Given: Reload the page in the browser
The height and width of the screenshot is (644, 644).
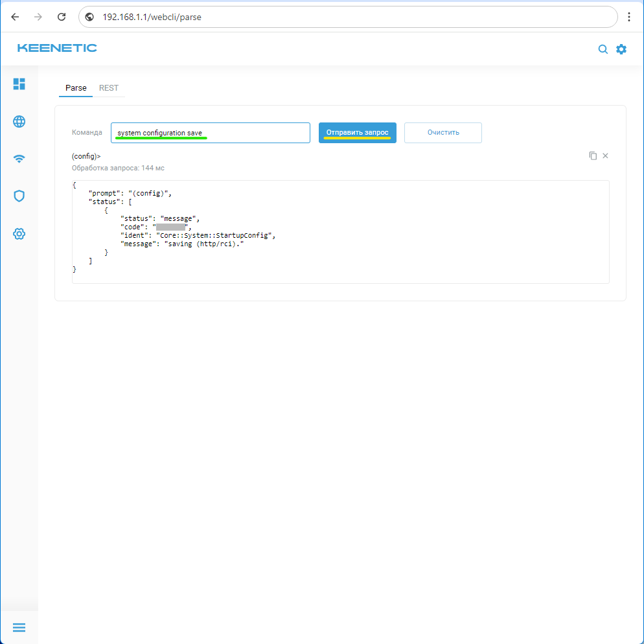Looking at the screenshot, I should point(62,17).
